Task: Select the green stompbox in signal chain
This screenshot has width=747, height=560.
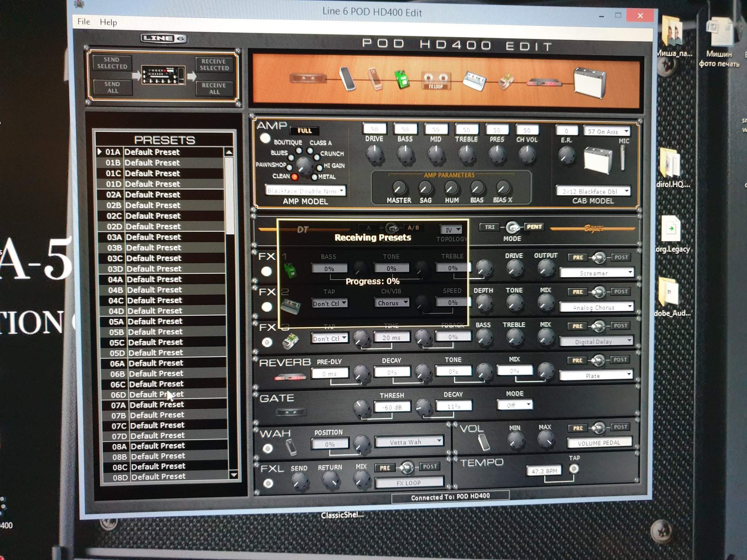Action: coord(402,79)
